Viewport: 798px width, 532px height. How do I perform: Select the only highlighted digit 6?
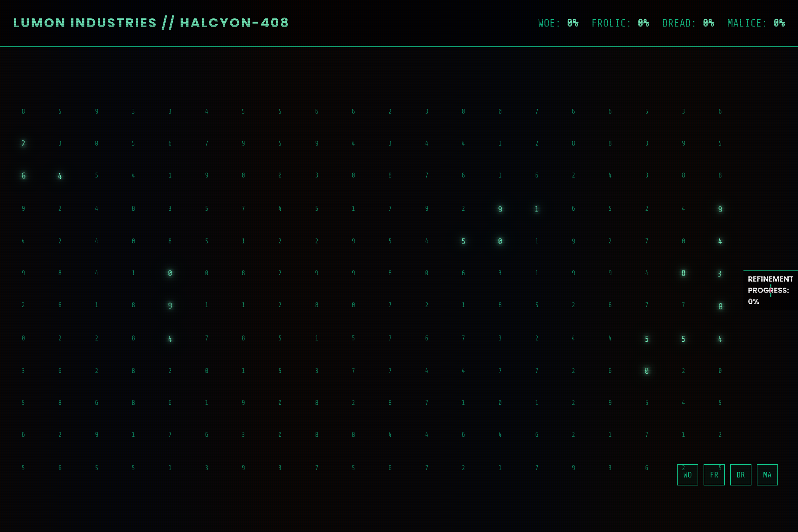[x=23, y=176]
